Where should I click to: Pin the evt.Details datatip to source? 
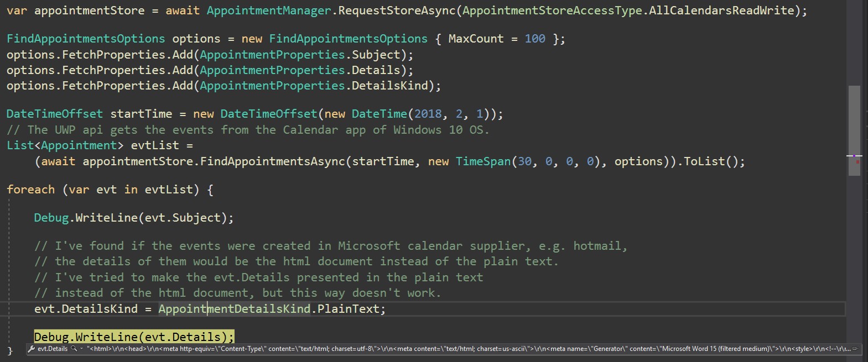855,349
